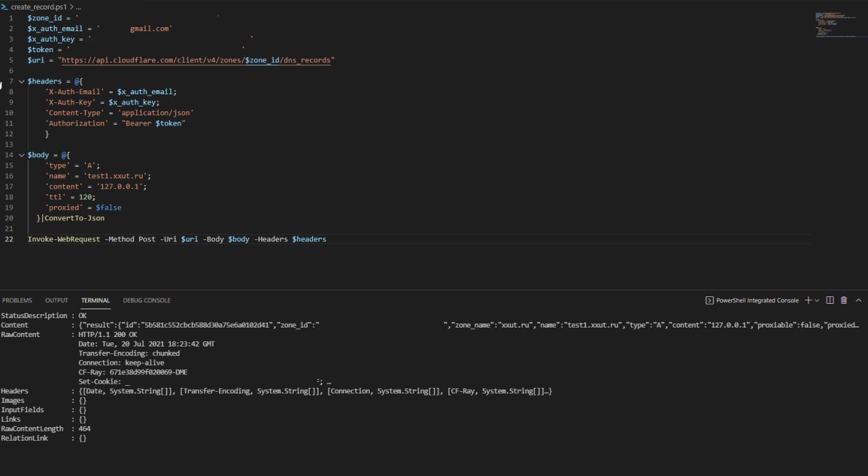Open the Cloudflare API URL link
This screenshot has width=868, height=476.
click(197, 60)
